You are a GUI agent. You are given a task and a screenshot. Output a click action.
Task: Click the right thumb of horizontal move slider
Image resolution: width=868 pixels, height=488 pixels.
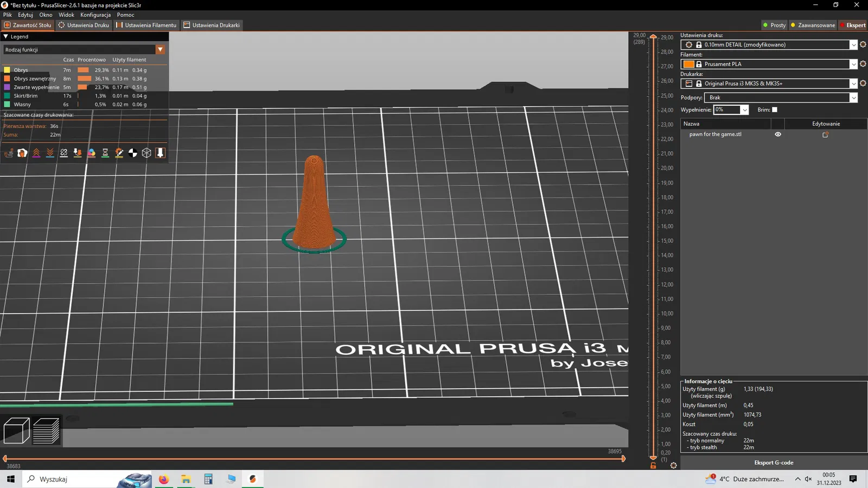pos(623,459)
